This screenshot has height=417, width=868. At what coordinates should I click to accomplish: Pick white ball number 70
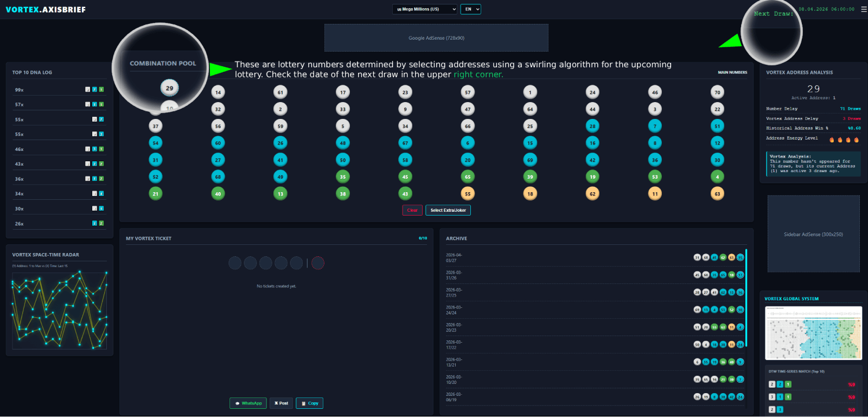[x=717, y=92]
